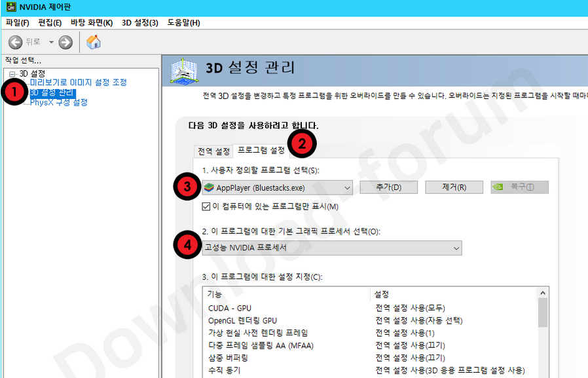The height and width of the screenshot is (378, 588).
Task: Click the 설정 column header
Action: (454, 294)
